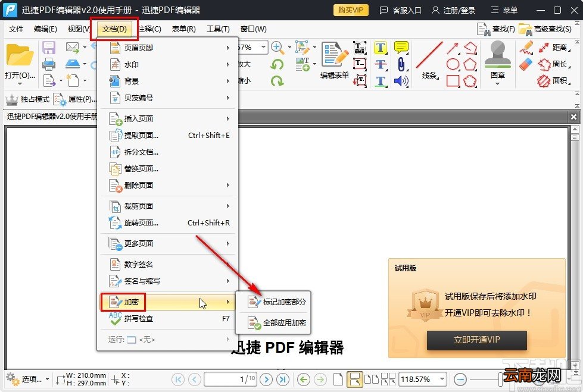Open the 118.57% zoom dropdown

pos(442,379)
